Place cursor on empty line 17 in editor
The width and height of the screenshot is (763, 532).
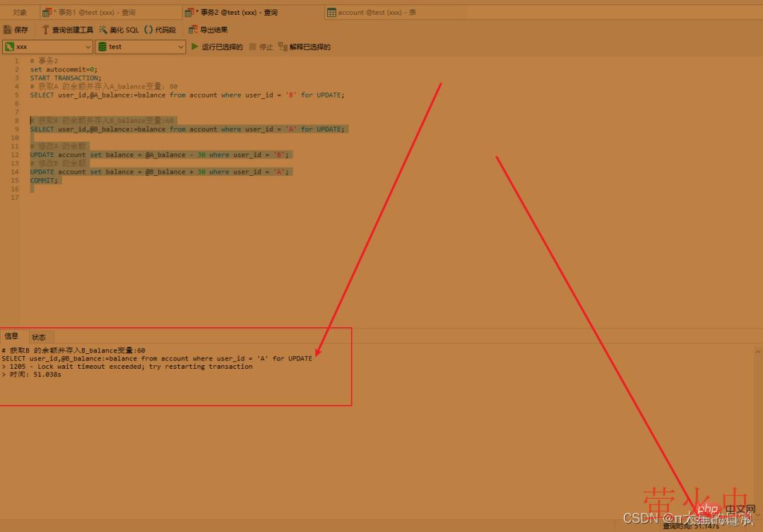click(x=141, y=197)
